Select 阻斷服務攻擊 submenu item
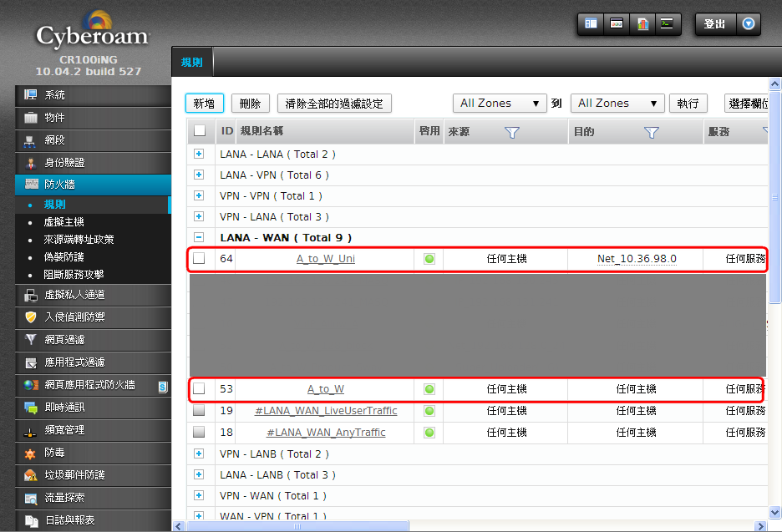Viewport: 782px width, 532px height. (74, 274)
